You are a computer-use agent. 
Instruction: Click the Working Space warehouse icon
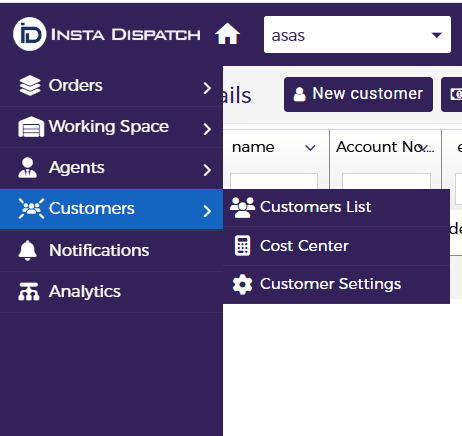pyautogui.click(x=31, y=127)
